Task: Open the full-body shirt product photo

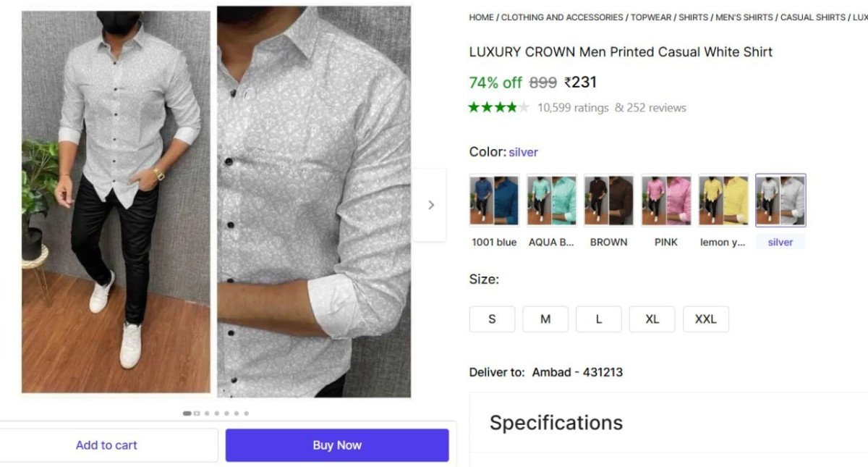Action: (x=116, y=201)
